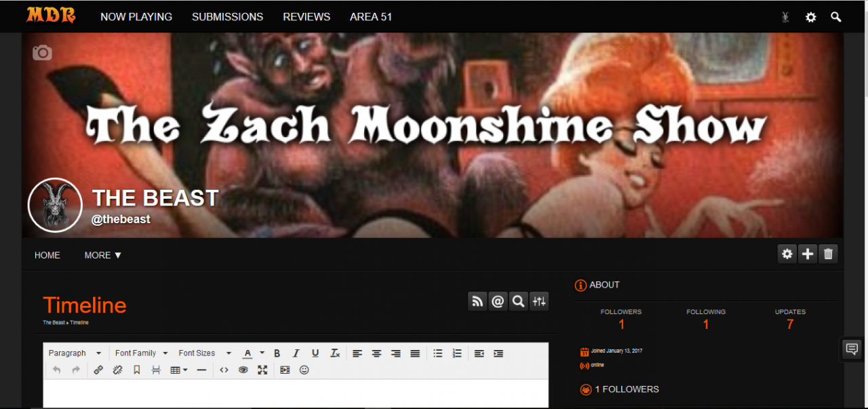Click inside the timeline text editor
The image size is (868, 409).
click(296, 393)
